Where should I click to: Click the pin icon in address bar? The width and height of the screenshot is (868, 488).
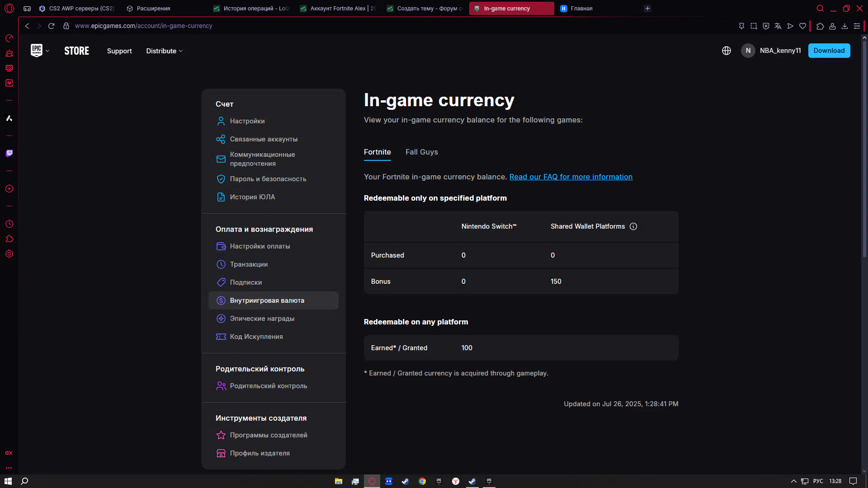(x=741, y=26)
